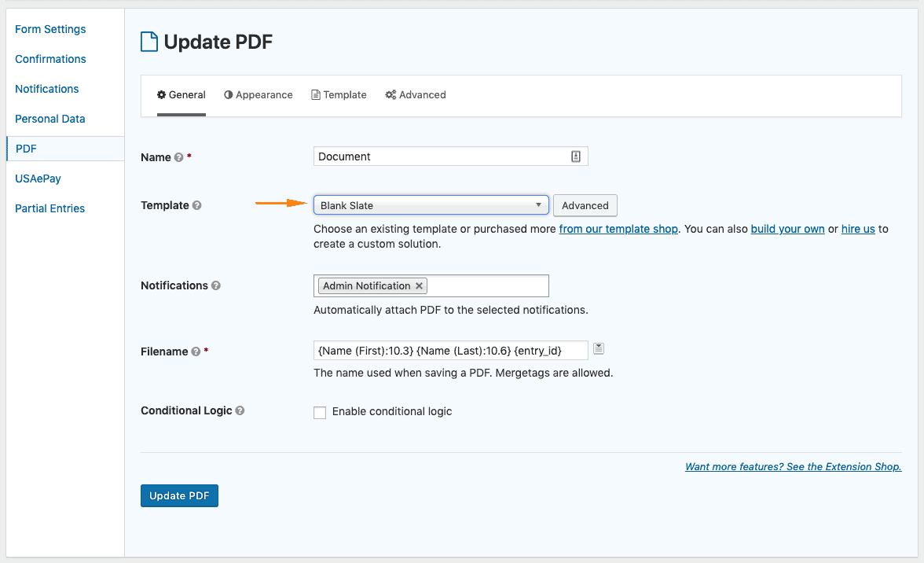Image resolution: width=924 pixels, height=563 pixels.
Task: Open the Blank Slate template dropdown
Action: pyautogui.click(x=431, y=205)
